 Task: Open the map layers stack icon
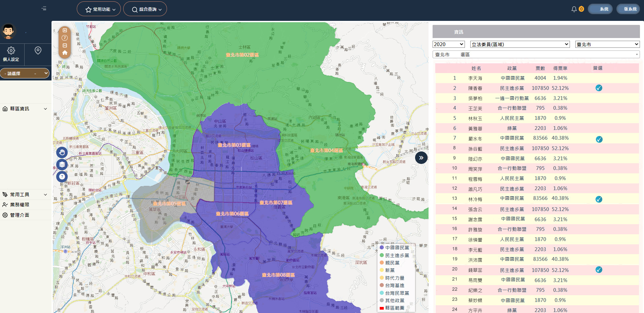[x=62, y=165]
